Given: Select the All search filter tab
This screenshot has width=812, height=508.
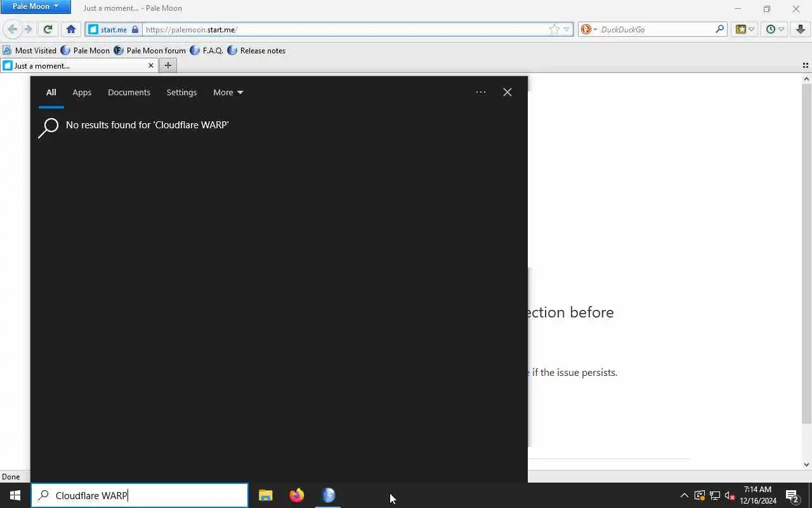Looking at the screenshot, I should tap(51, 92).
